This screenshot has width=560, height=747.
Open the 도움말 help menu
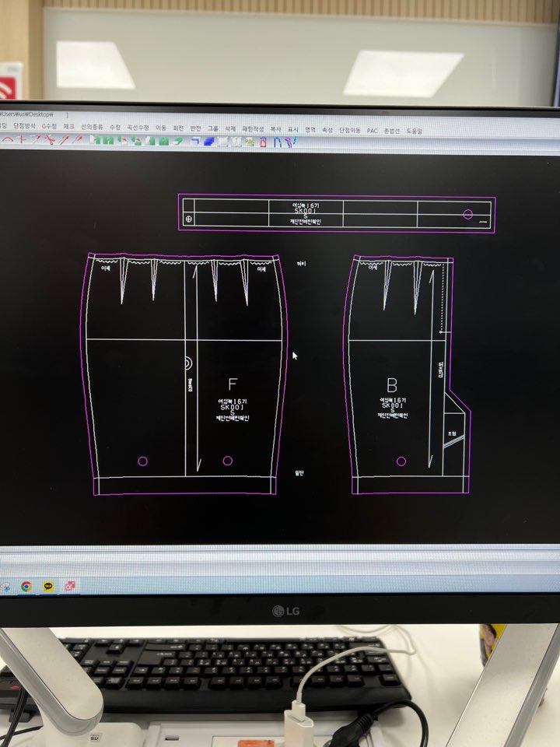[x=414, y=132]
